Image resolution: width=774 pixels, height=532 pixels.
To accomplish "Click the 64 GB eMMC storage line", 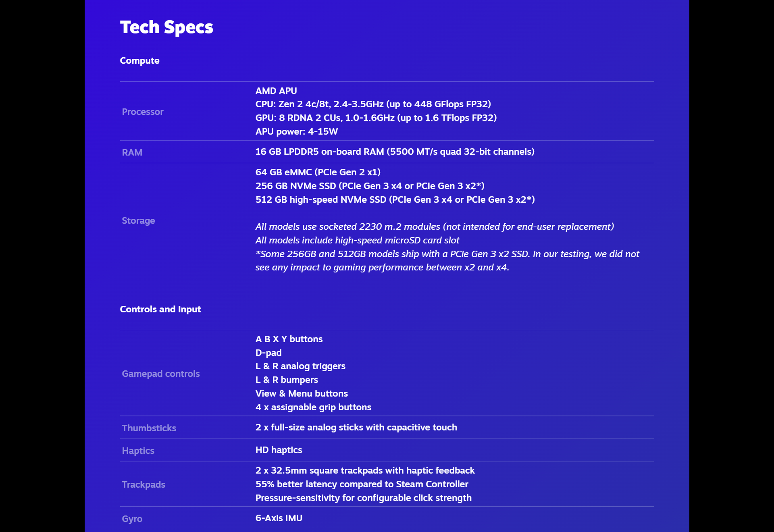I will tap(318, 172).
